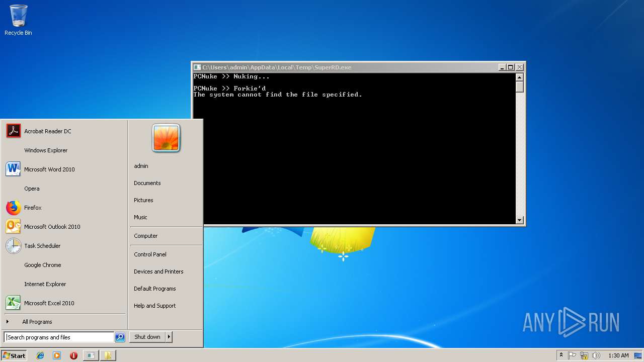
Task: Open the admin user folder
Action: click(166, 166)
